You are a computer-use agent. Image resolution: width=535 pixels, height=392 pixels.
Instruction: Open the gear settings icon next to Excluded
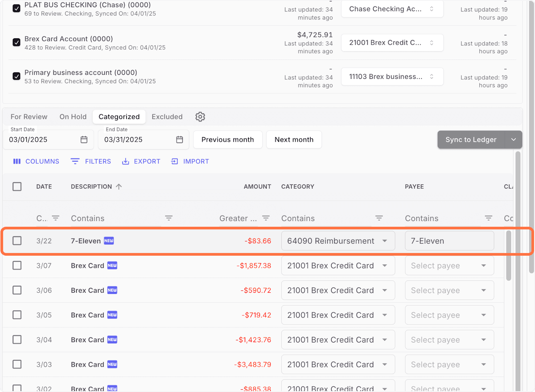200,116
